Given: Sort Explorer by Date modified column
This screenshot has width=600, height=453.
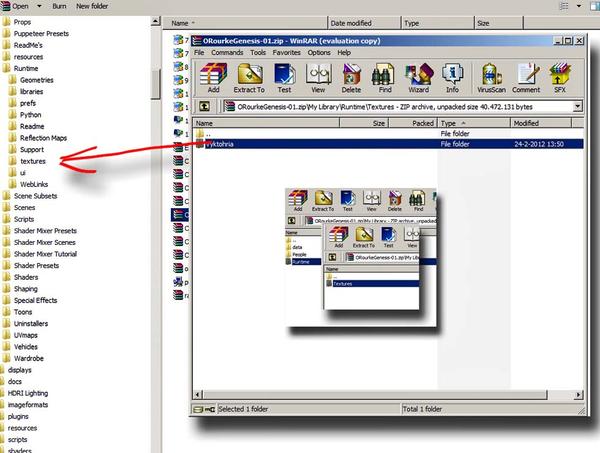Looking at the screenshot, I should 364,23.
